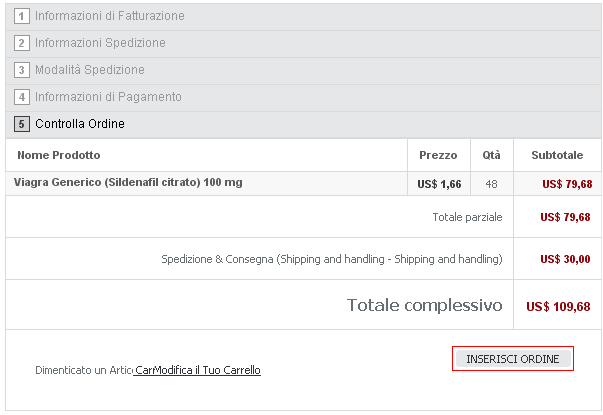This screenshot has height=415, width=603.
Task: Click the step 2 number badge
Action: pyautogui.click(x=22, y=43)
